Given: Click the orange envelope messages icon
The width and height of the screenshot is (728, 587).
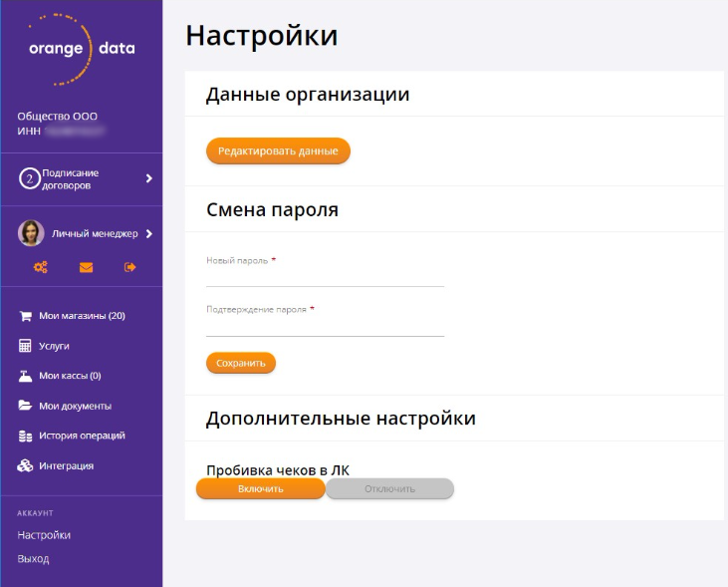Looking at the screenshot, I should tap(86, 267).
